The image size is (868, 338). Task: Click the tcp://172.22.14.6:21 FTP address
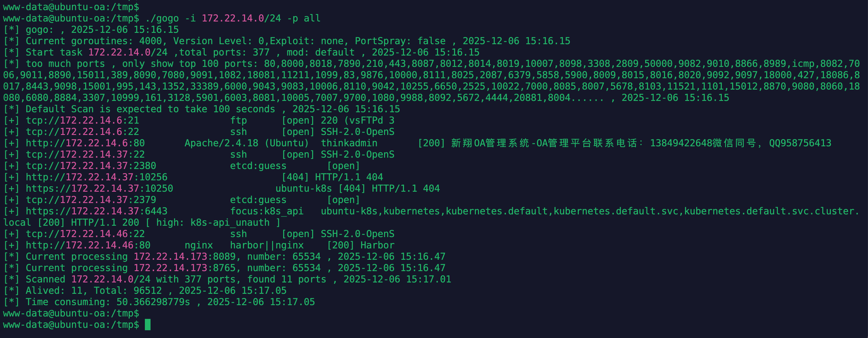click(82, 121)
